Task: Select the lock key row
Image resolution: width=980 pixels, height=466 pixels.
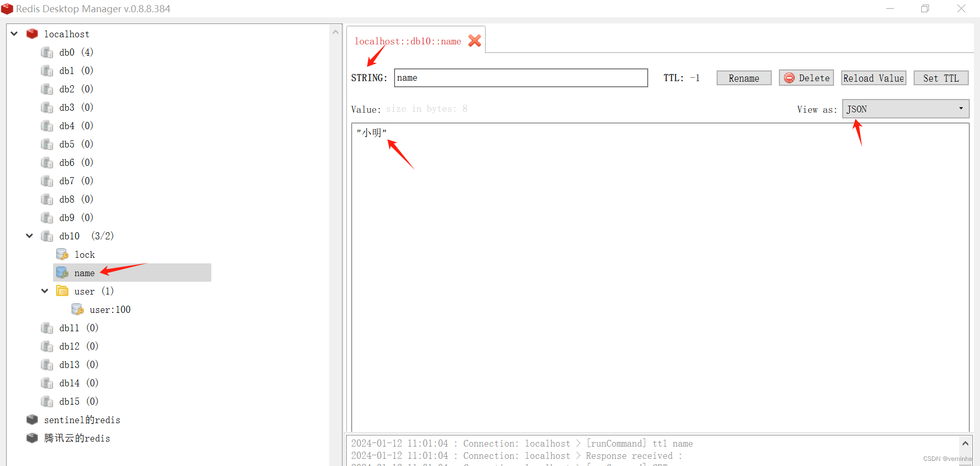Action: 85,254
